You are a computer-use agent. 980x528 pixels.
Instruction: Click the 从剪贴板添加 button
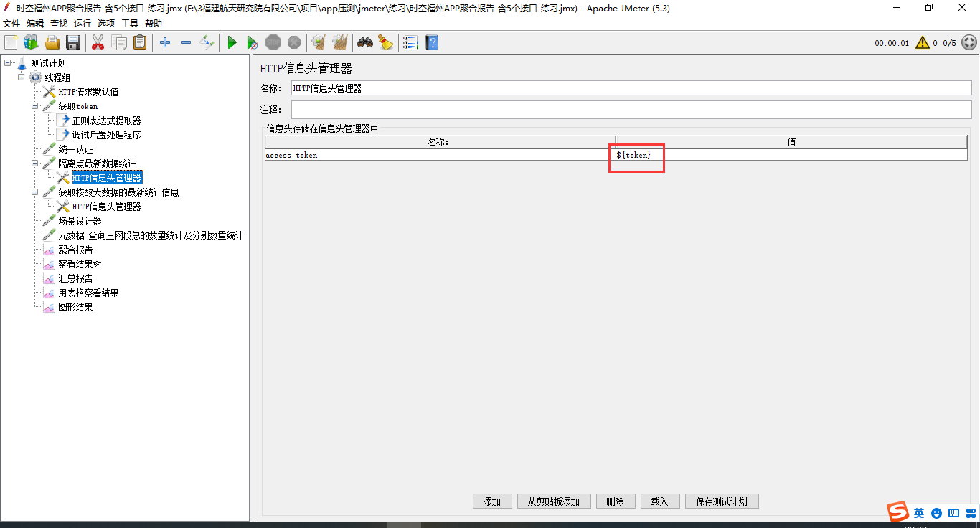(554, 501)
